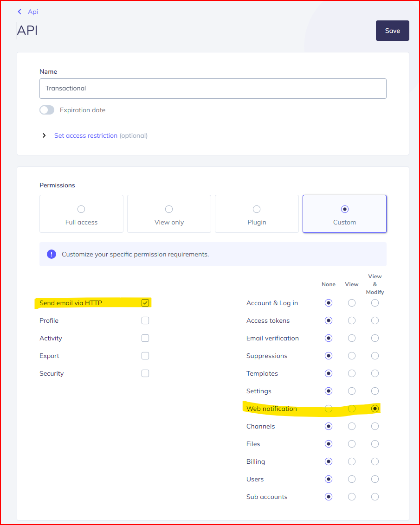Click the blue info icon in customize banner
The image size is (420, 525).
(52, 254)
